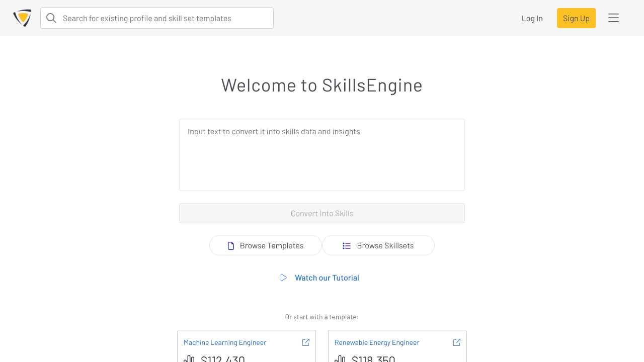Click the document icon beside Browse Templates
The height and width of the screenshot is (362, 644).
pos(231,246)
